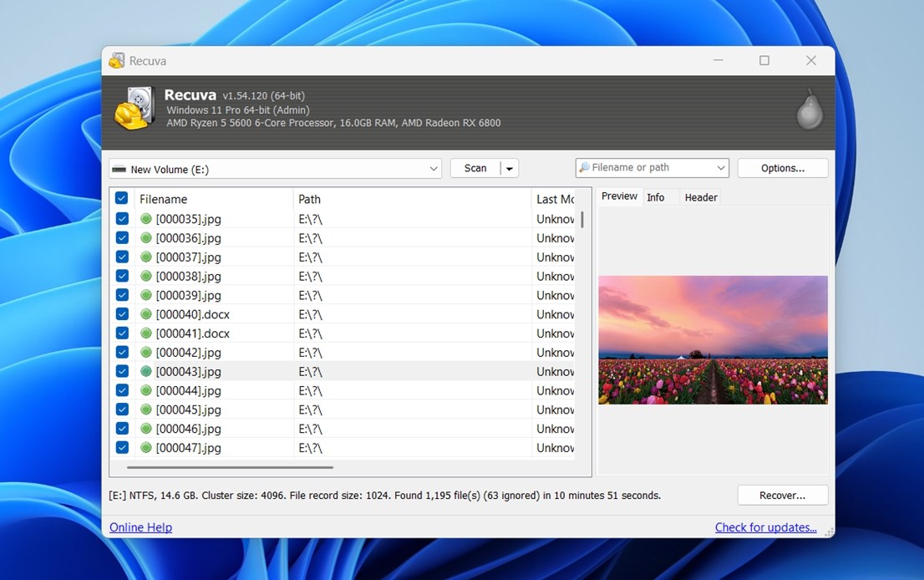
Task: Click the green status dot for [000035].jpg
Action: pos(146,219)
